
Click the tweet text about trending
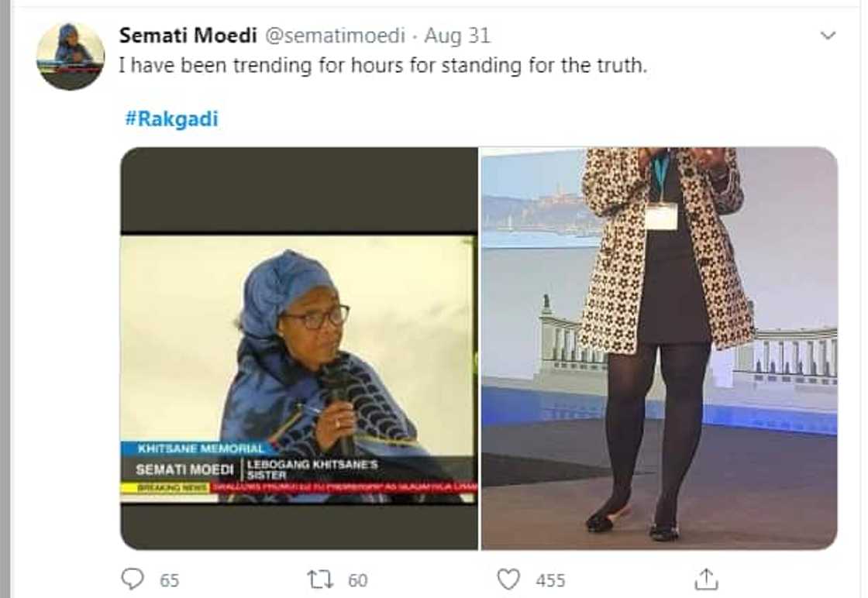click(x=382, y=66)
